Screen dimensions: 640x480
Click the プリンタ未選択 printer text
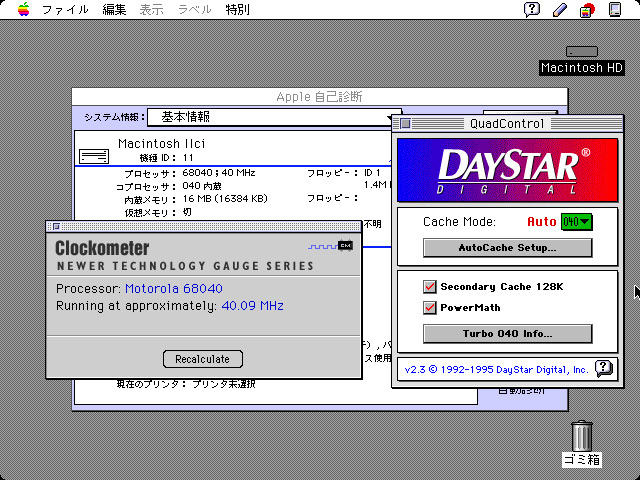224,384
